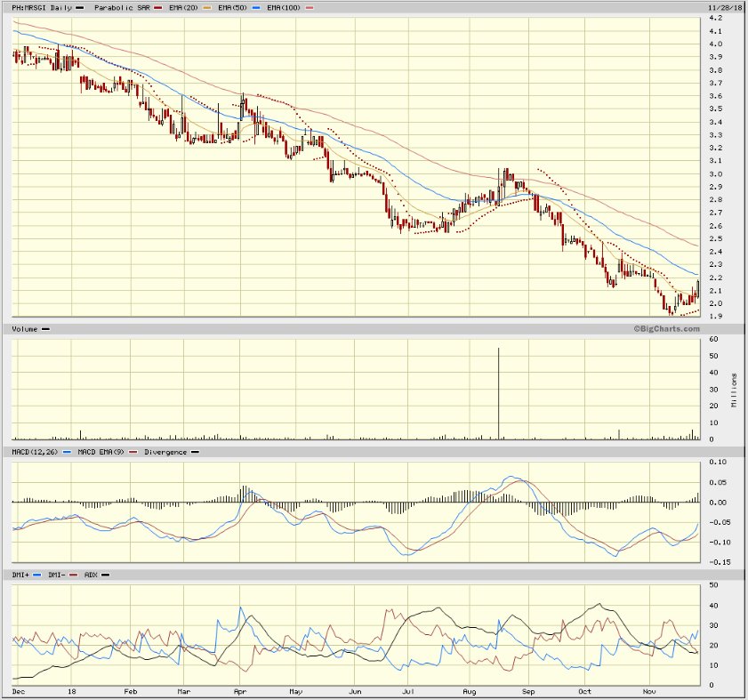Screen dimensions: 748x700
Task: Click the Millions label beside the volume axis
Action: coord(735,390)
